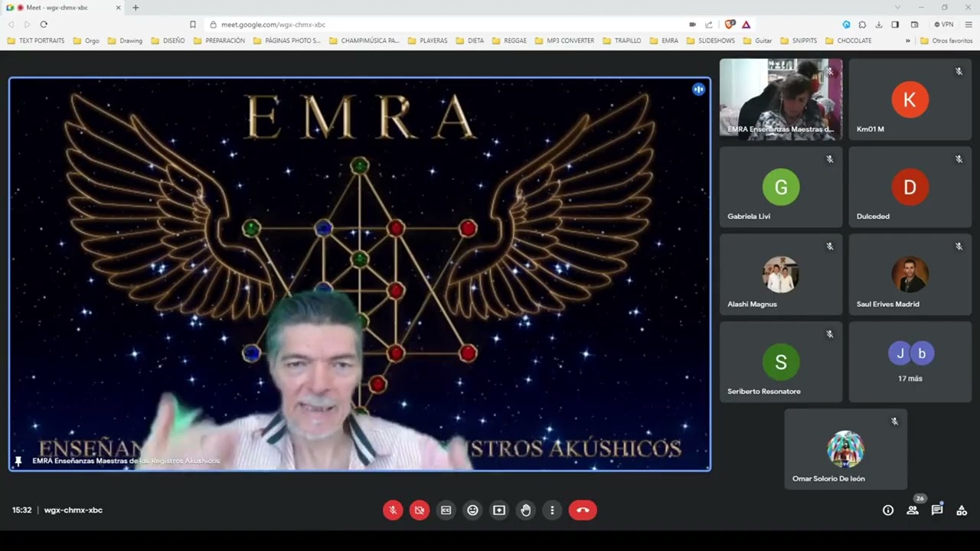The width and height of the screenshot is (980, 551).
Task: Open the Orgo bookmark folder
Action: point(87,41)
